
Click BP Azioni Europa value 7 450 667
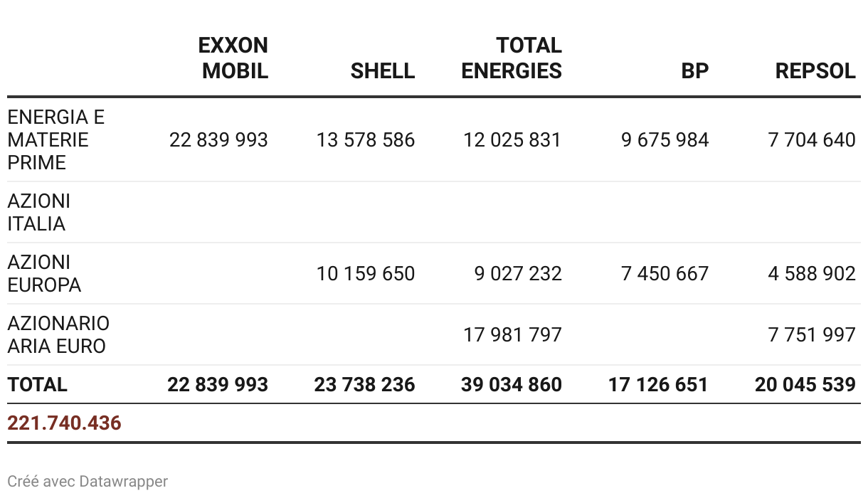tap(665, 273)
